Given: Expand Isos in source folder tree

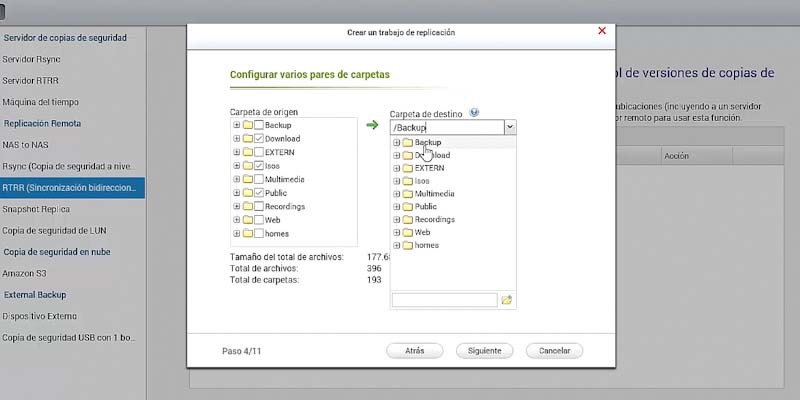Looking at the screenshot, I should coord(237,166).
